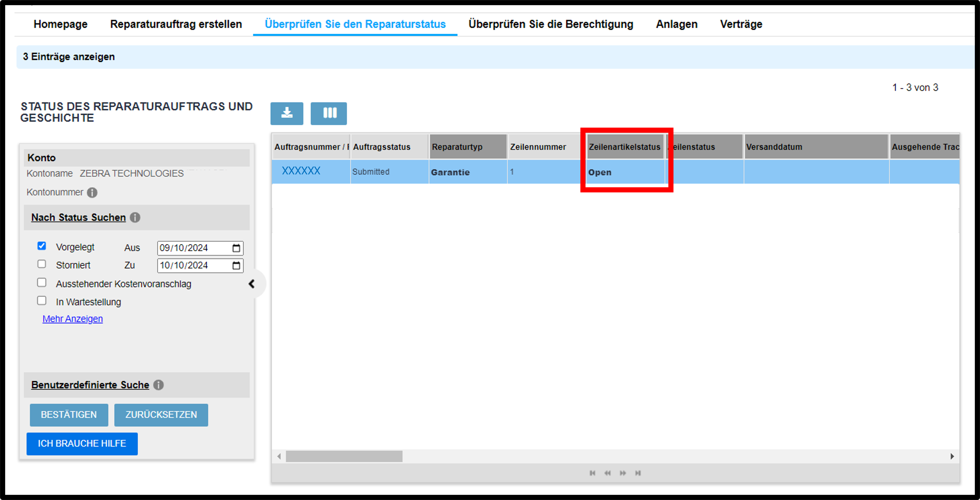
Task: Uncheck the Vorgelegt checkbox
Action: click(42, 246)
